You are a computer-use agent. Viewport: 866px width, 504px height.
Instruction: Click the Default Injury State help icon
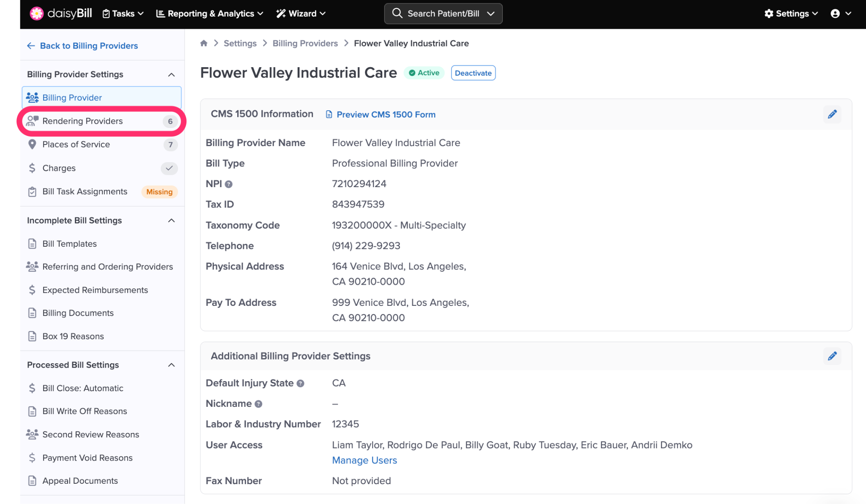(x=300, y=384)
